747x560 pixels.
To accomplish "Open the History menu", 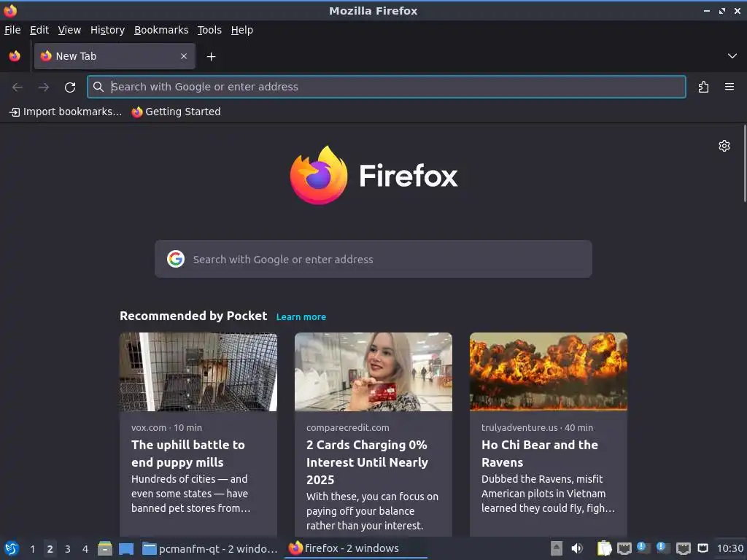I will pyautogui.click(x=108, y=30).
